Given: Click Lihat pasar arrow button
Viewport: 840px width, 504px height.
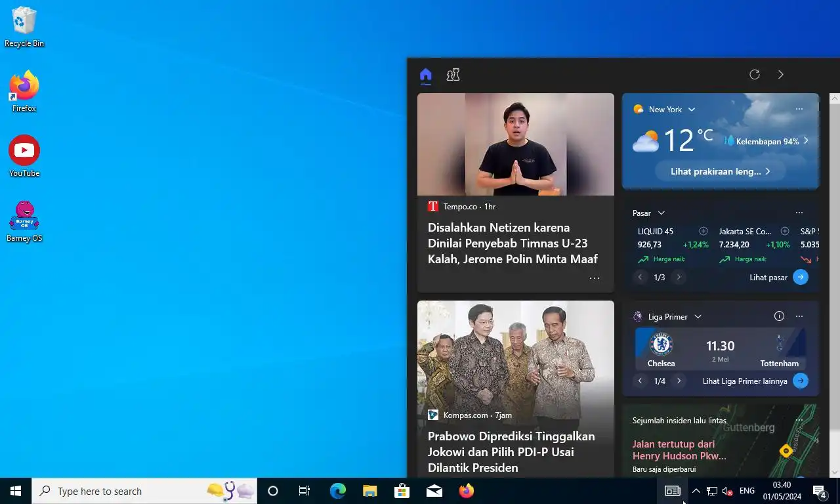Looking at the screenshot, I should (801, 278).
